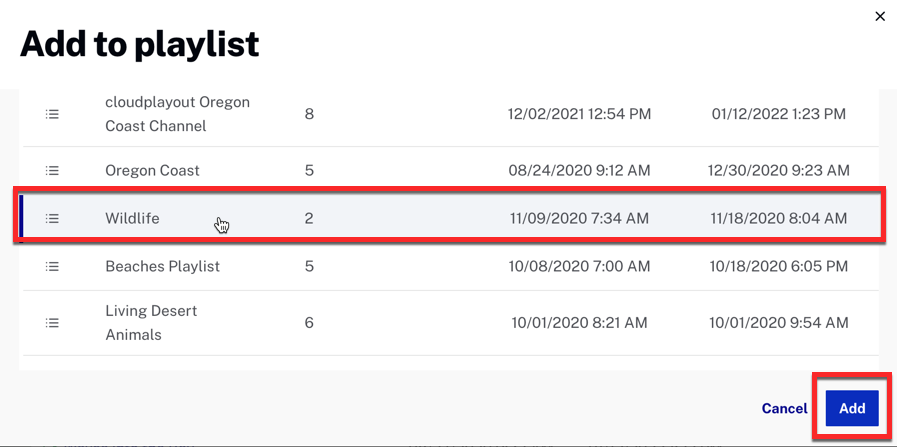Cancel adding to playlist

784,409
